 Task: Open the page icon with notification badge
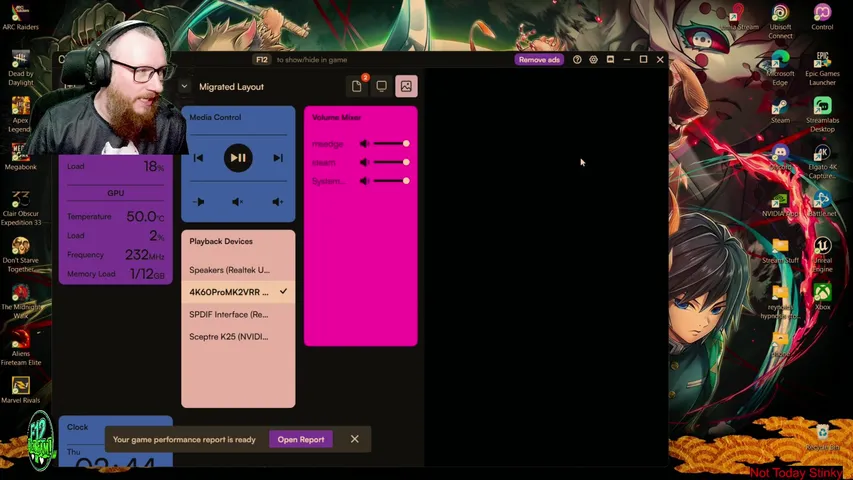(357, 86)
